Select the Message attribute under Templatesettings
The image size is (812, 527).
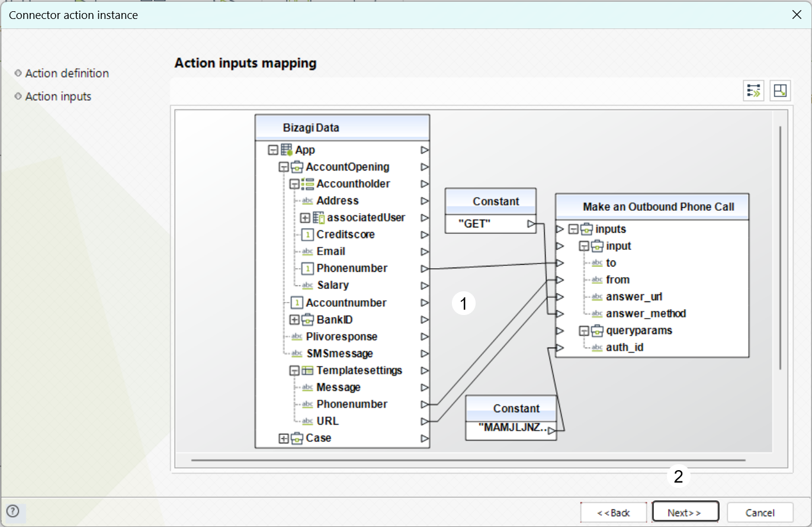[338, 387]
